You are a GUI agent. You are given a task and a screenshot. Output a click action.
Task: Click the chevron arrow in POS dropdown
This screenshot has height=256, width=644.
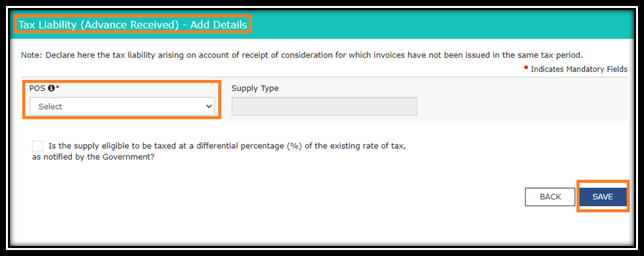tap(208, 106)
